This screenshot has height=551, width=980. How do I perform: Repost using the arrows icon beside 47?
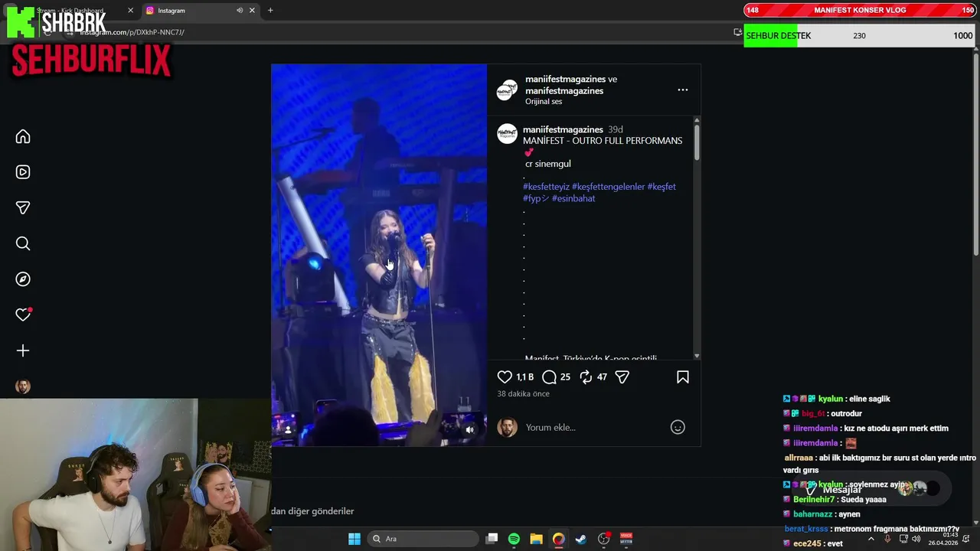[x=586, y=377]
